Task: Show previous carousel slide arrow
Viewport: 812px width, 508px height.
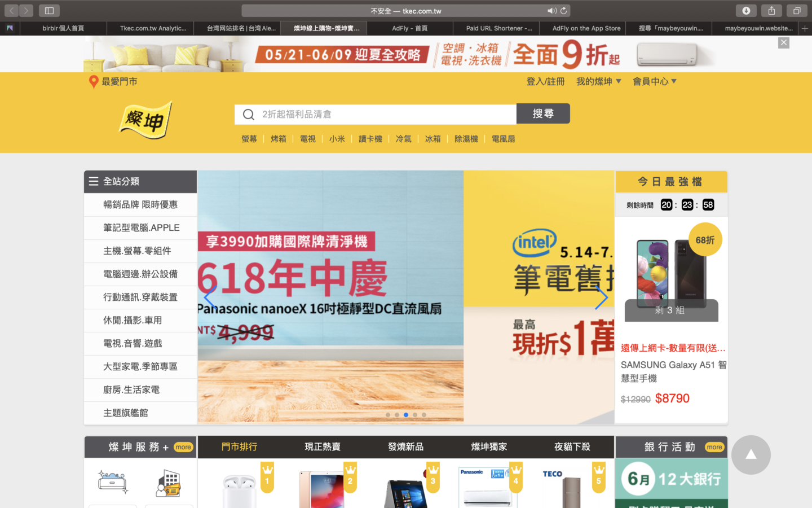Action: 210,297
